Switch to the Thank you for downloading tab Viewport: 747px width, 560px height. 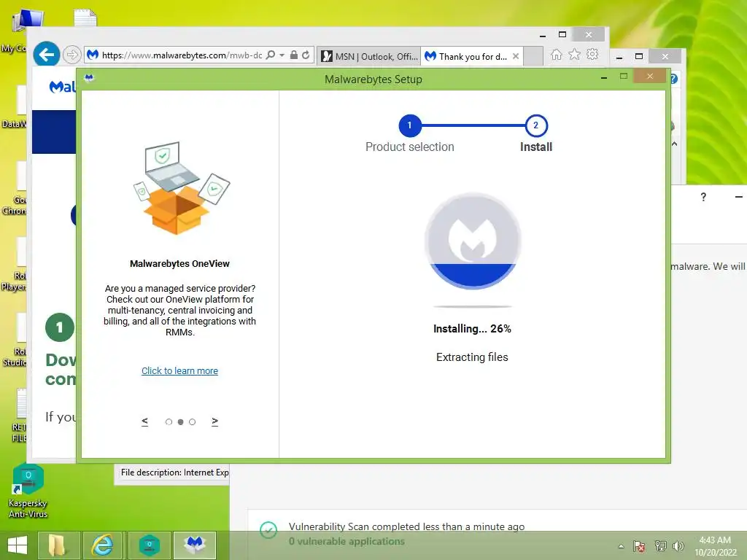(467, 56)
